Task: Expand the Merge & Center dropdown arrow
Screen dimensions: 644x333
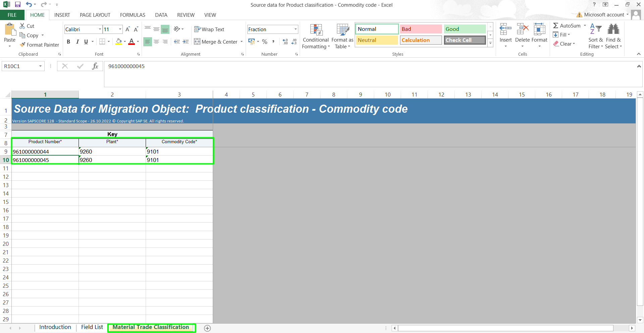Action: [242, 42]
